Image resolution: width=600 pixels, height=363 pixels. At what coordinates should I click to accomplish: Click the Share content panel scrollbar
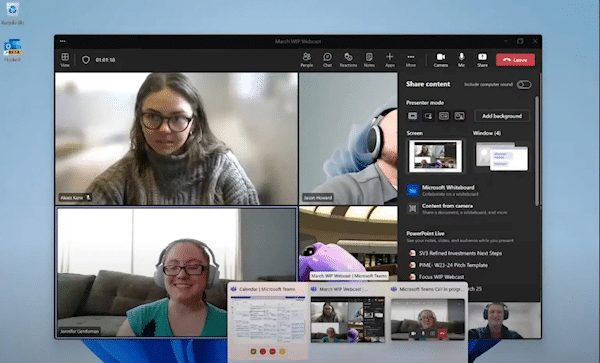[537, 151]
